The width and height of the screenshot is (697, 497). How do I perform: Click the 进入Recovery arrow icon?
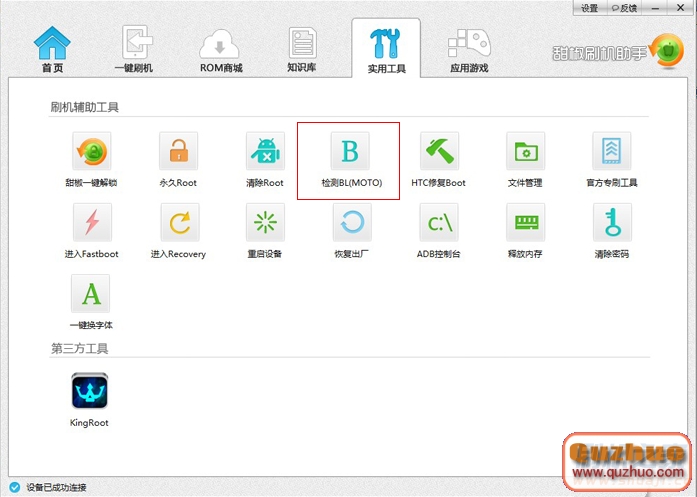180,222
